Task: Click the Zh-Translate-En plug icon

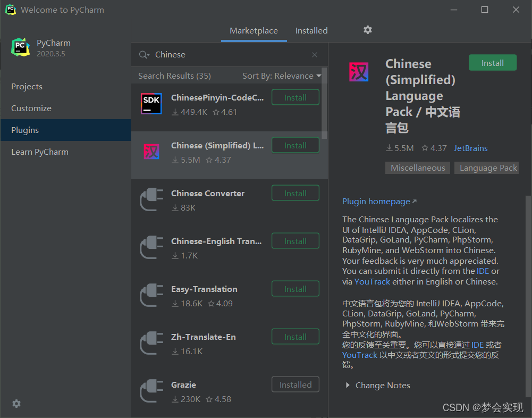Action: 151,343
